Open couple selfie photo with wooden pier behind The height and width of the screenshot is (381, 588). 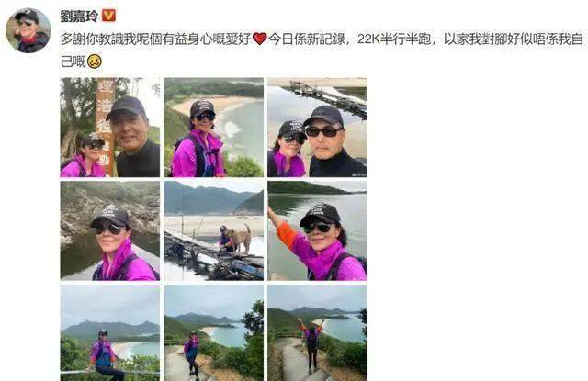coord(318,128)
